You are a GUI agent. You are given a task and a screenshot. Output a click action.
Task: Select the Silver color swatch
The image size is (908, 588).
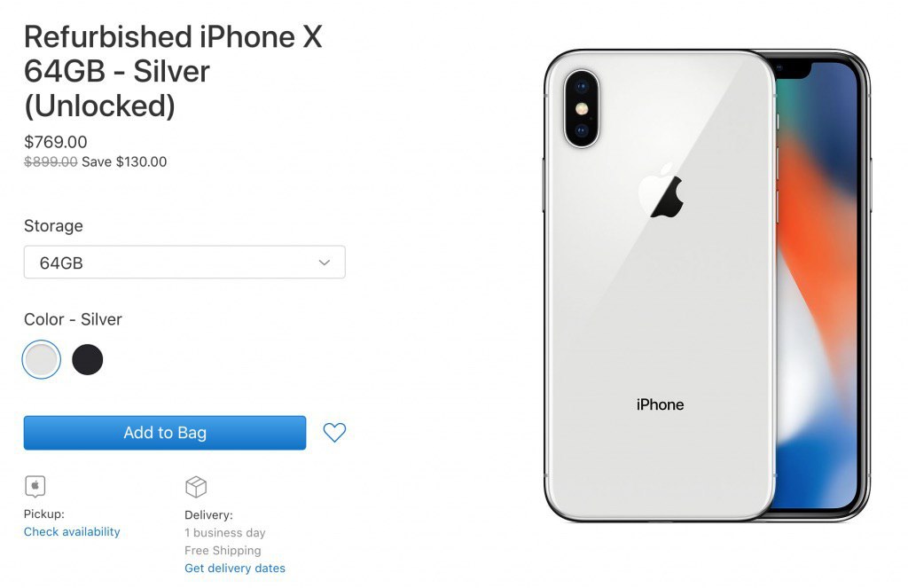coord(41,360)
